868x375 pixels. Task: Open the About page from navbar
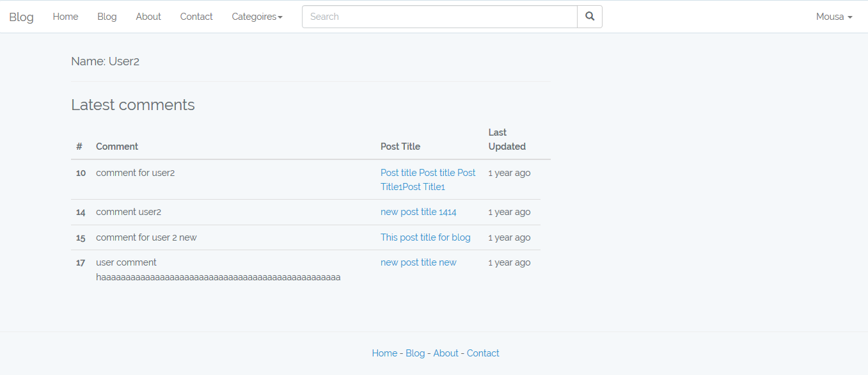[x=148, y=17]
